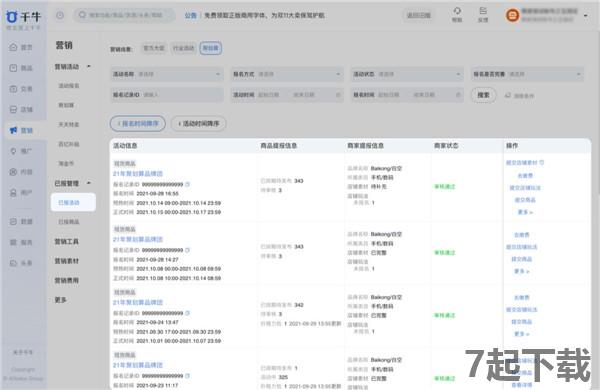This screenshot has height=390, width=600.
Task: Open the 商品 products sidebar icon
Action: (x=13, y=68)
